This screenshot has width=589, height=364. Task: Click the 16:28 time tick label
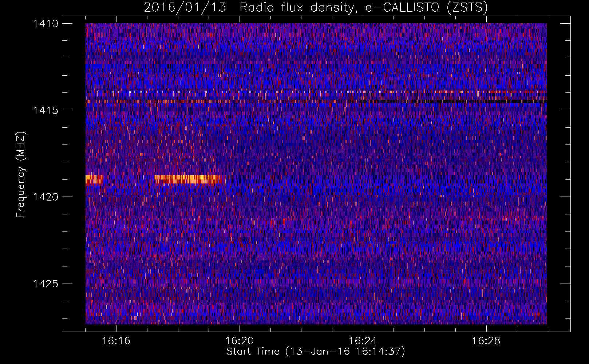pos(486,341)
